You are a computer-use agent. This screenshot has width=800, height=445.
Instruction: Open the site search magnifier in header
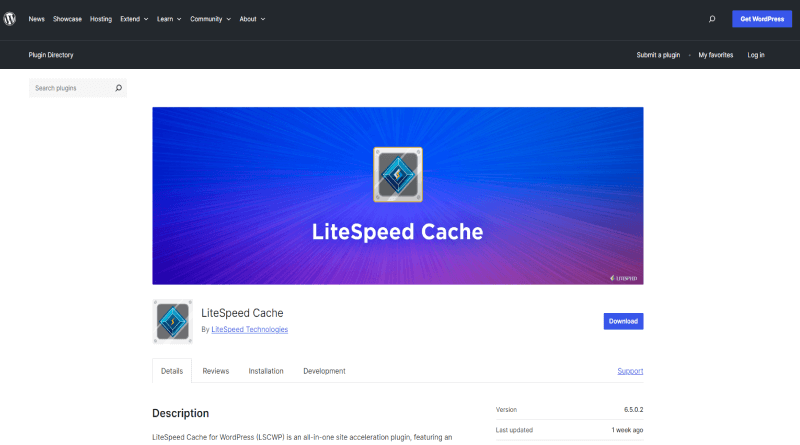712,19
